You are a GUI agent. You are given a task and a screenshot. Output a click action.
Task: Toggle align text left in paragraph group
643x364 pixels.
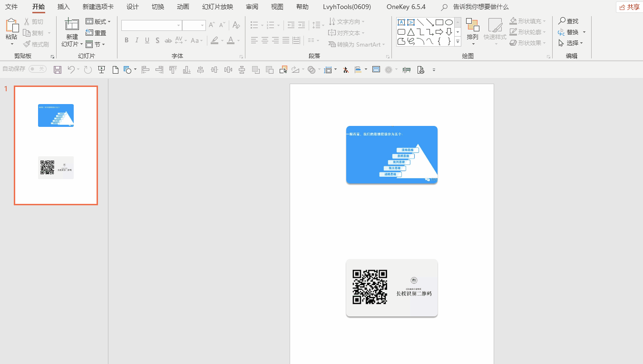click(x=254, y=40)
